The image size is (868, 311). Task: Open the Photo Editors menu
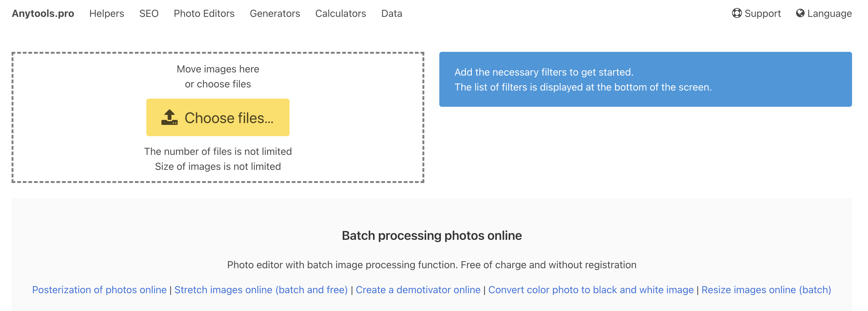coord(204,13)
